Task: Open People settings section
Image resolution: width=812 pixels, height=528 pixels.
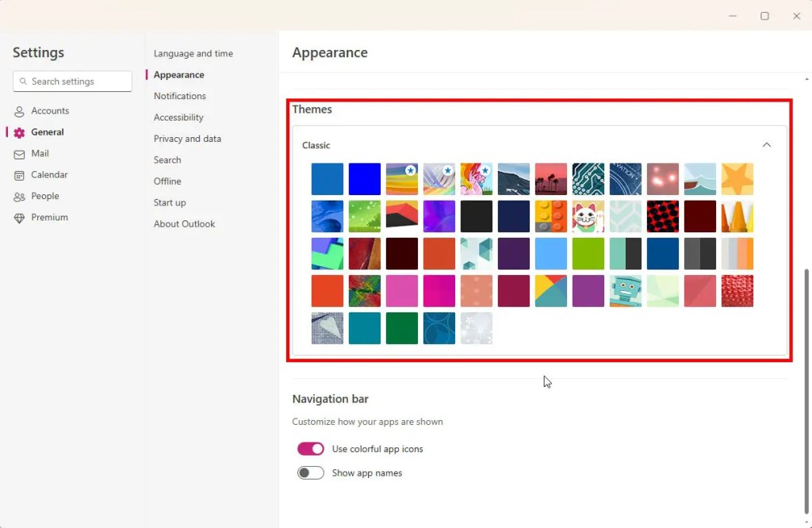Action: tap(36, 196)
